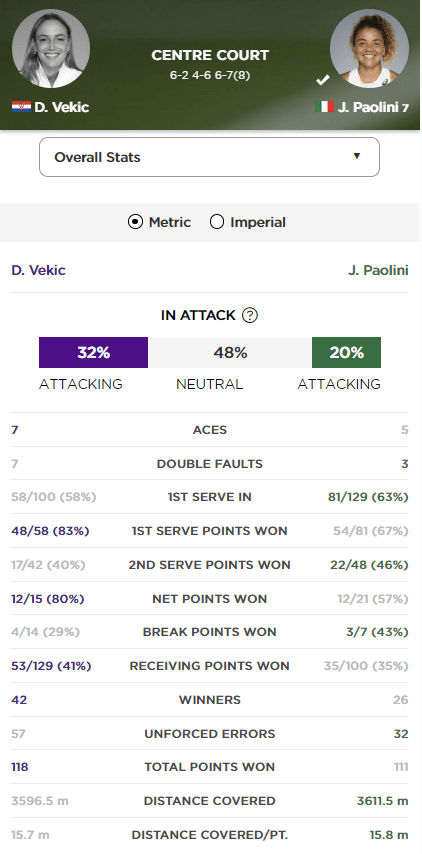This screenshot has height=854, width=422.
Task: Click the Total Points Won row label
Action: [x=210, y=767]
